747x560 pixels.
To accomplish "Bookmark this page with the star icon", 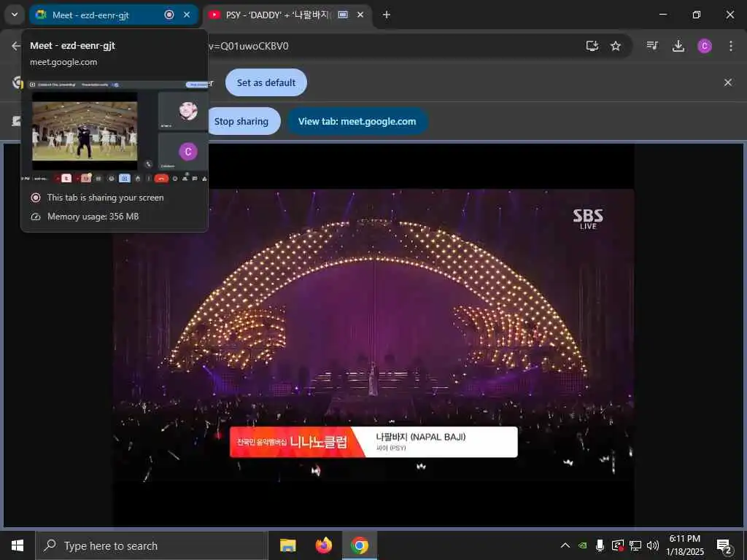I will pyautogui.click(x=616, y=46).
